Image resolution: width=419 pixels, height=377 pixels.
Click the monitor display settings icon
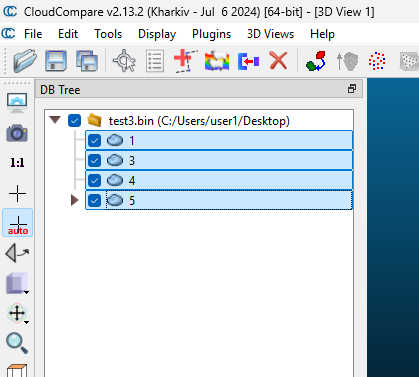(x=17, y=103)
